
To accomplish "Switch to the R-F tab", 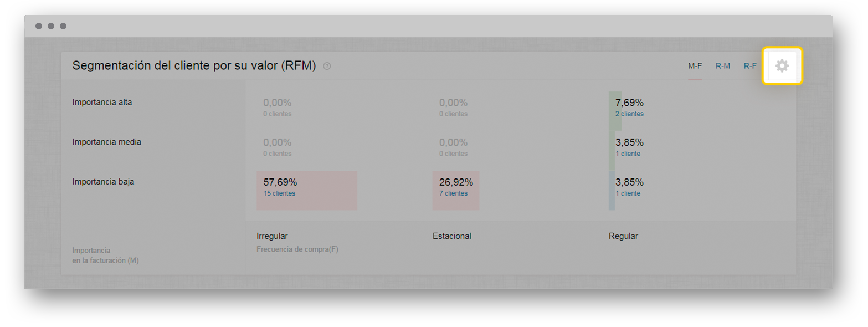I will [750, 66].
